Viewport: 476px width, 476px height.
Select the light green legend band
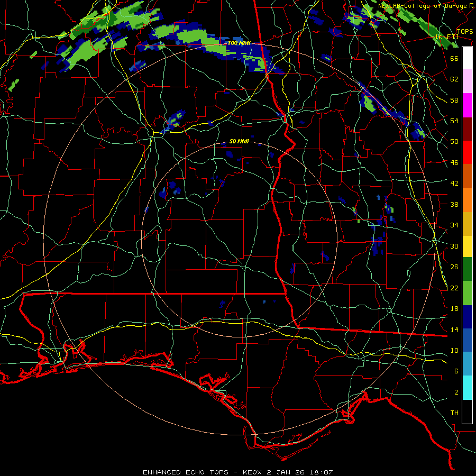pos(467,293)
